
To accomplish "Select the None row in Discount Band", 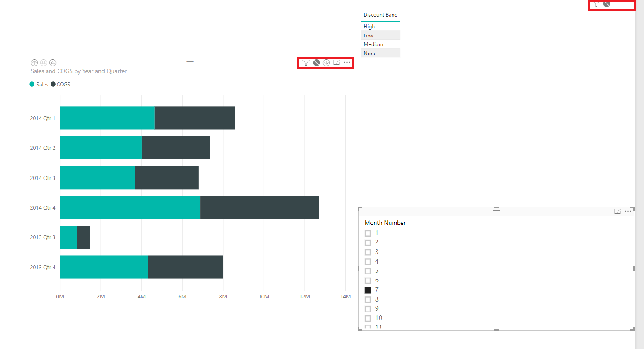I will pos(381,54).
